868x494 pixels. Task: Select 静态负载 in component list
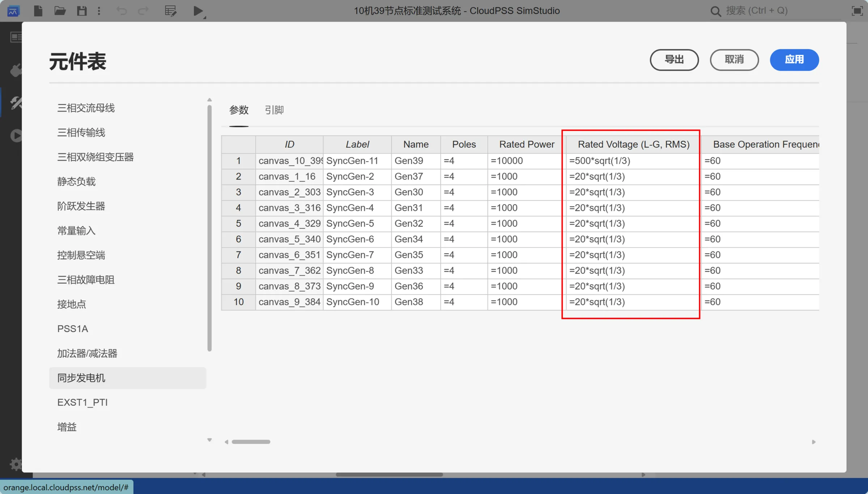pyautogui.click(x=127, y=181)
